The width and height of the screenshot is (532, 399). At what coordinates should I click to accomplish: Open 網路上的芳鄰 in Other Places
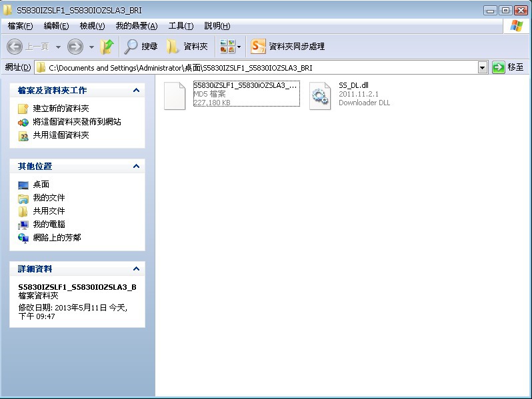click(57, 238)
